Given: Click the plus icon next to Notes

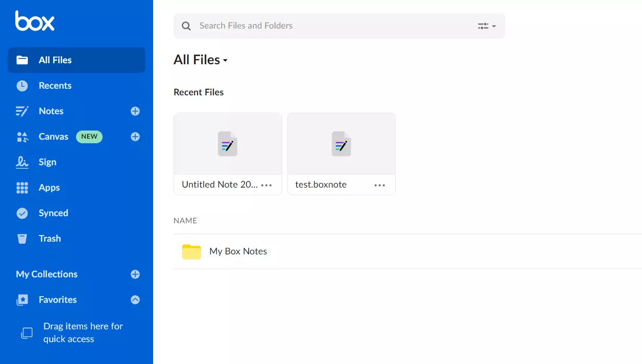Looking at the screenshot, I should [x=135, y=111].
